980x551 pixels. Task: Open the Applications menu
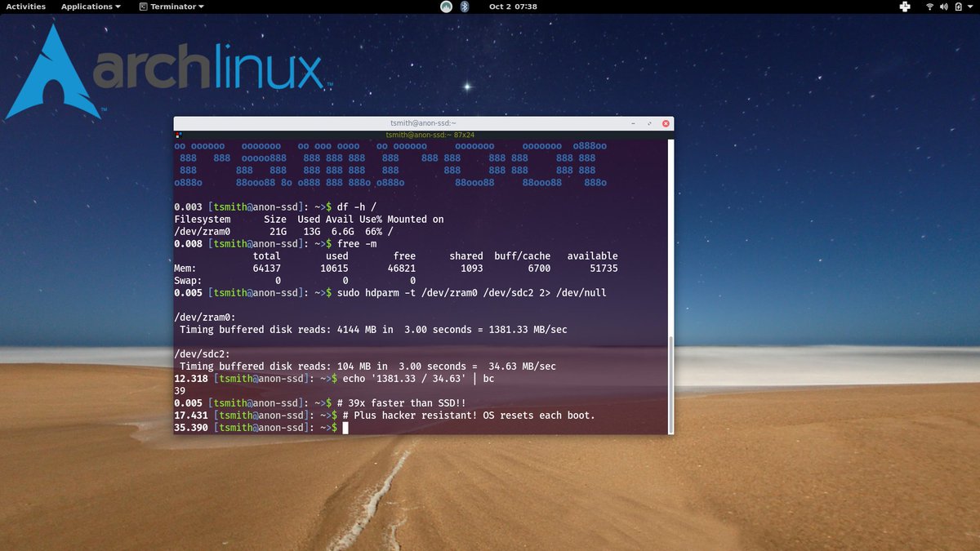point(91,7)
